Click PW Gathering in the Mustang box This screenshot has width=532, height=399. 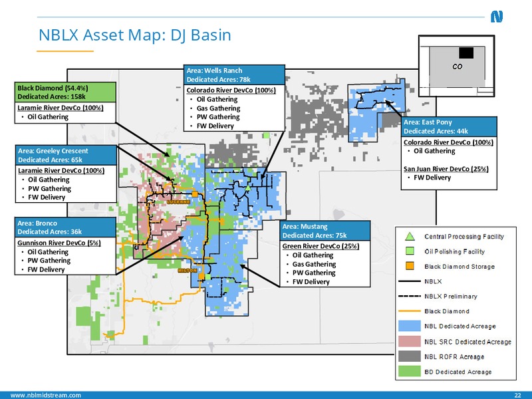pos(314,273)
